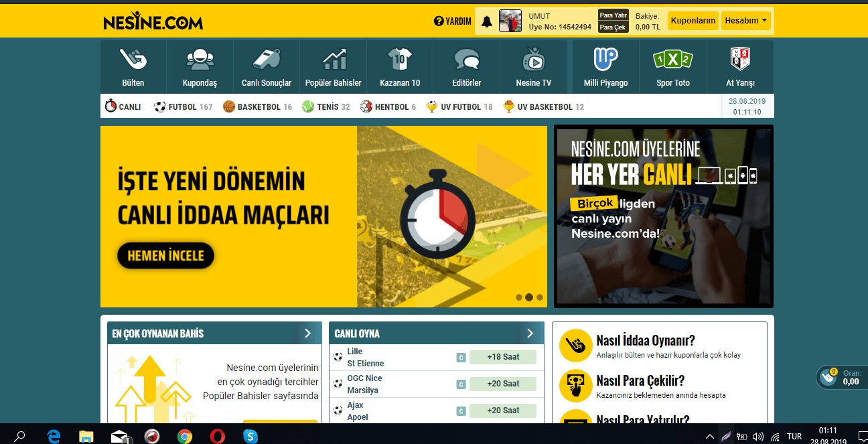The width and height of the screenshot is (868, 444).
Task: Select the BASKETBOL 16 tab
Action: [x=258, y=106]
